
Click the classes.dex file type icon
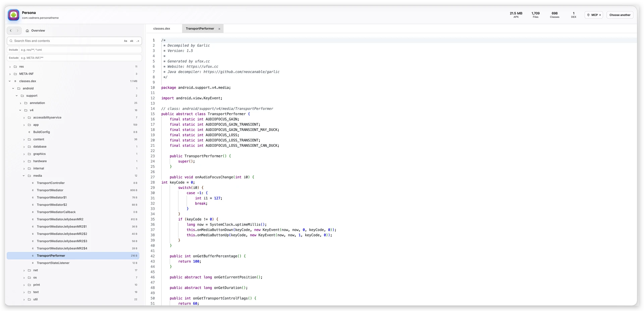15,81
